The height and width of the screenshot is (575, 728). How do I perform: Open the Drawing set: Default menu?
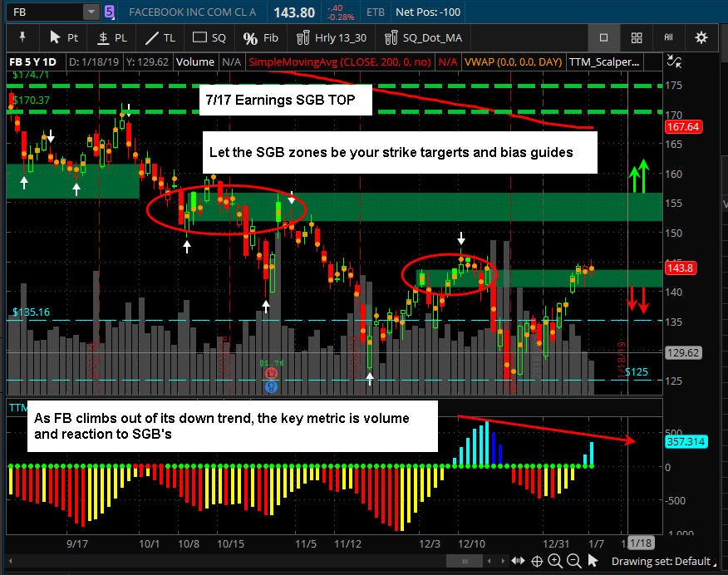[663, 561]
